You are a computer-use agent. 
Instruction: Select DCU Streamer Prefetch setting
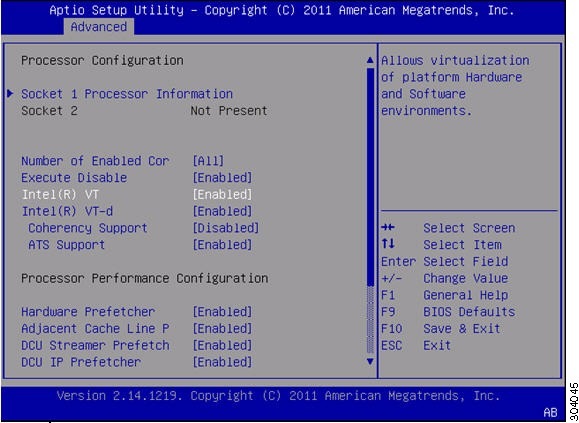[95, 345]
